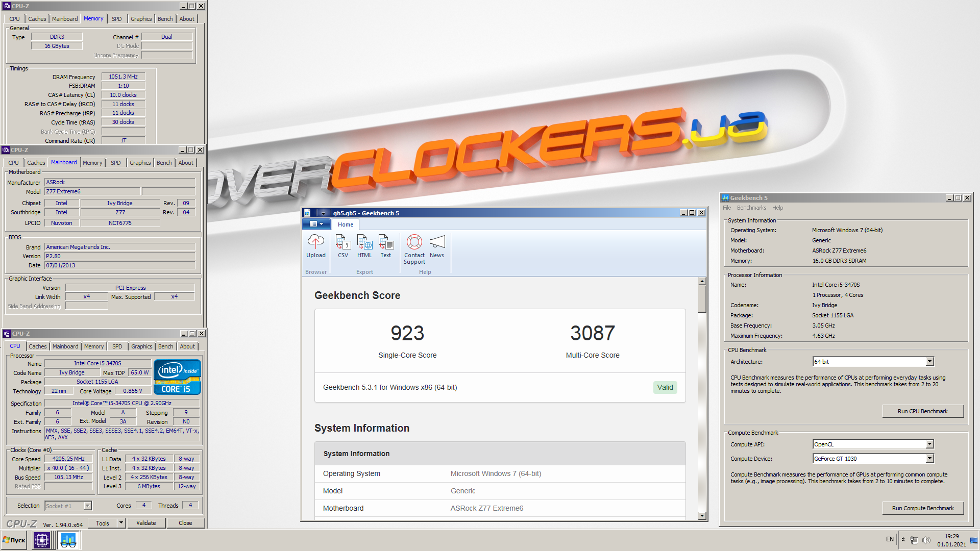Click the Validate button in CPU-Z

146,523
